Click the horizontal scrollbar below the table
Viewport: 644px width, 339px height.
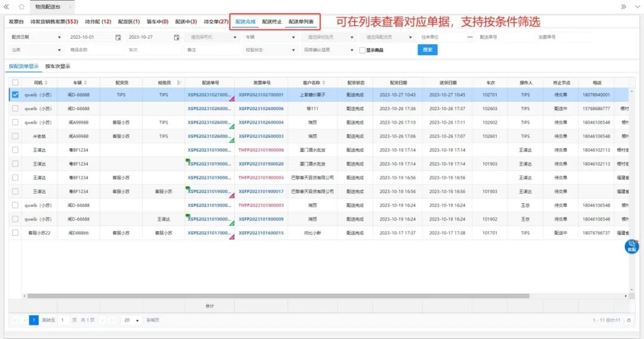point(275,296)
